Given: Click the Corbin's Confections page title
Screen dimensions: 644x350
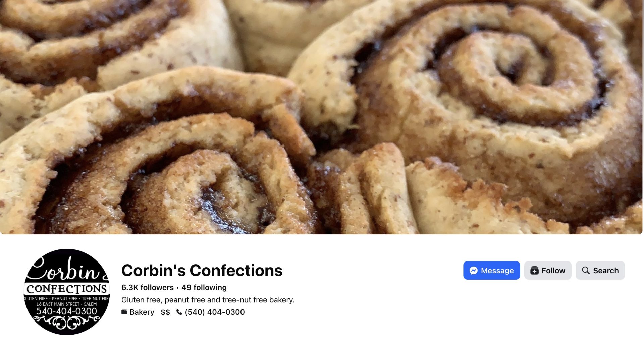Looking at the screenshot, I should pyautogui.click(x=202, y=270).
